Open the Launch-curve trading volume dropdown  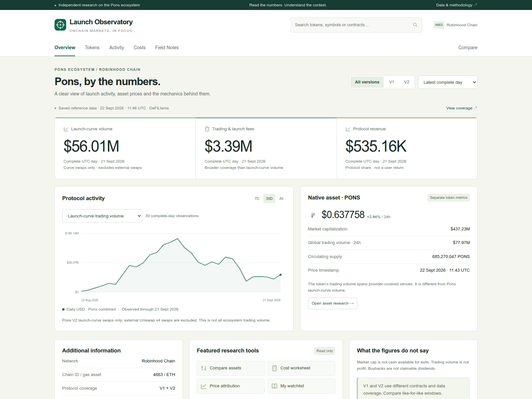(102, 216)
